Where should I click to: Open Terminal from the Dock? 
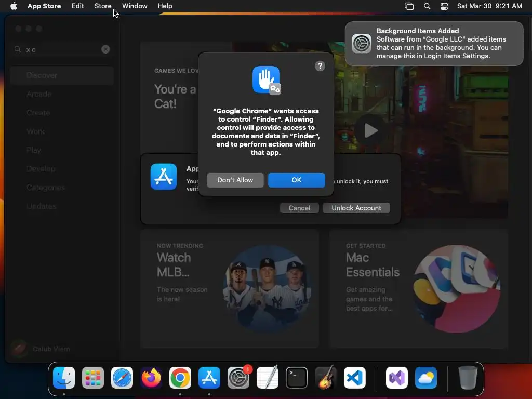tap(297, 378)
